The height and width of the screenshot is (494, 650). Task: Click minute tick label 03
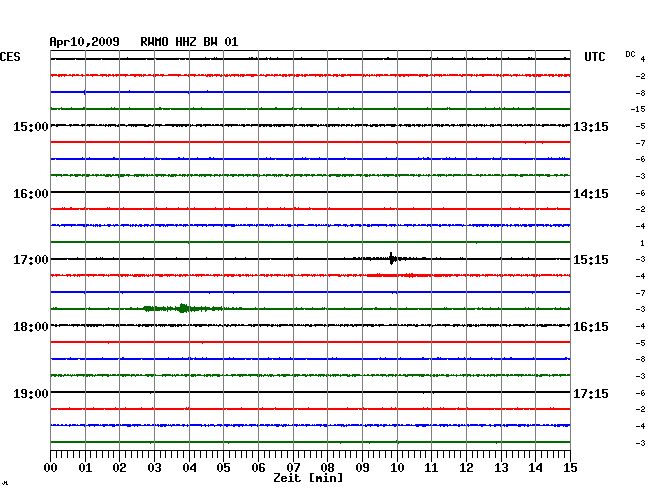coord(154,468)
